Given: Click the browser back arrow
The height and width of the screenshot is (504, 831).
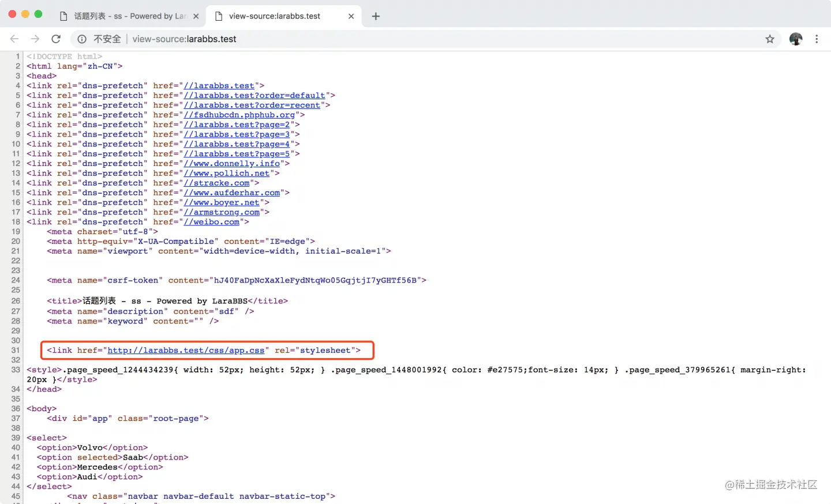Looking at the screenshot, I should (x=14, y=39).
